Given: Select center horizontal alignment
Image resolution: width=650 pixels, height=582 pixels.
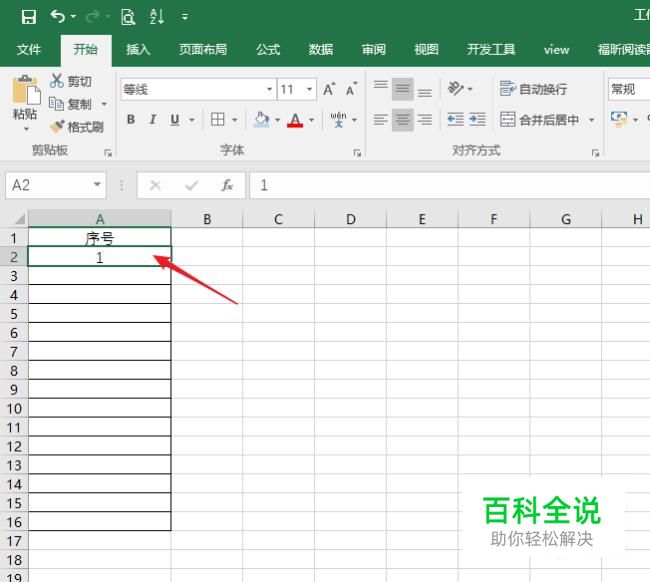Looking at the screenshot, I should click(403, 120).
